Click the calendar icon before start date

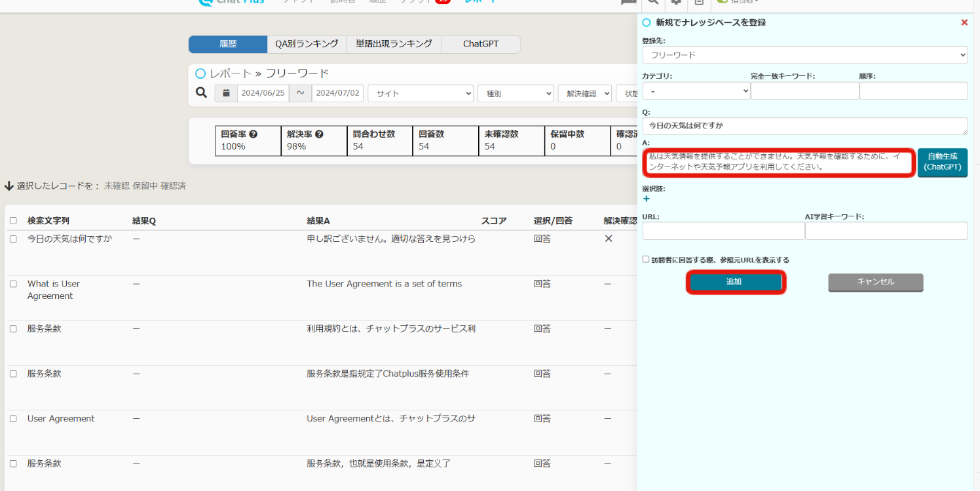226,93
